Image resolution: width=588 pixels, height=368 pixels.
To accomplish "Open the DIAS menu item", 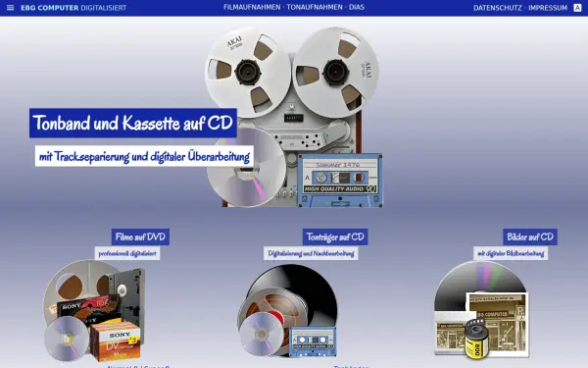I will pyautogui.click(x=357, y=7).
